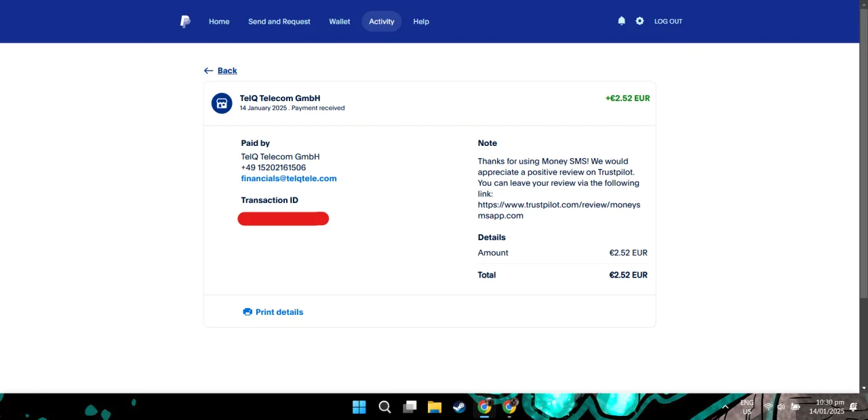Click the printer icon beside Print details
868x420 pixels.
(248, 312)
